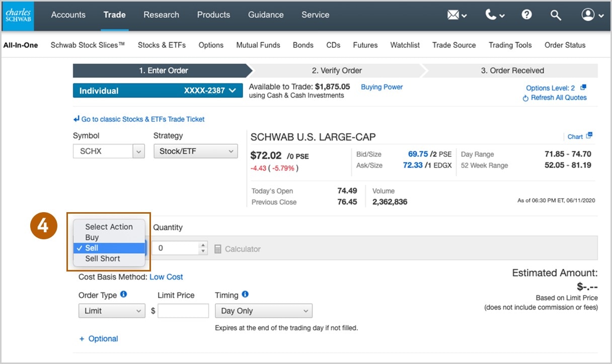Open the mail envelope messages icon

[x=457, y=15]
